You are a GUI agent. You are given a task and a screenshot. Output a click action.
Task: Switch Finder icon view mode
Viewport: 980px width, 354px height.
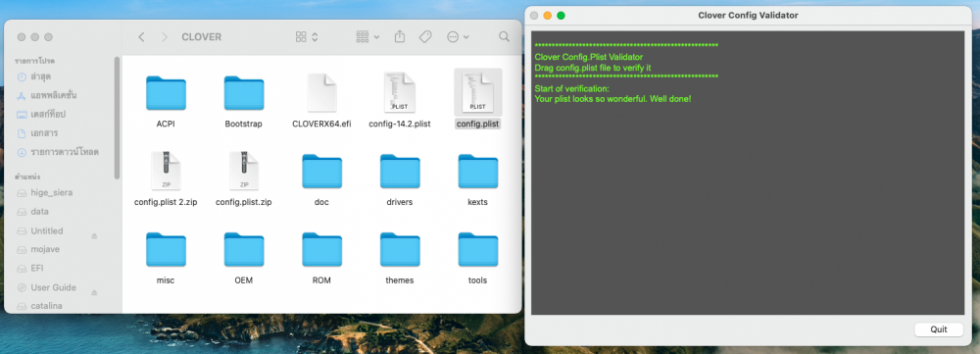pyautogui.click(x=307, y=37)
